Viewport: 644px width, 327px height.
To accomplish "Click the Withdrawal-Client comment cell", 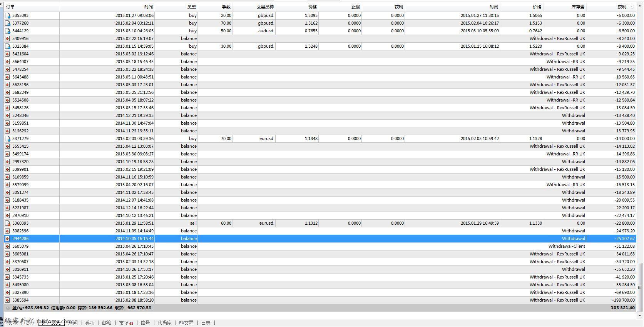I will (567, 246).
